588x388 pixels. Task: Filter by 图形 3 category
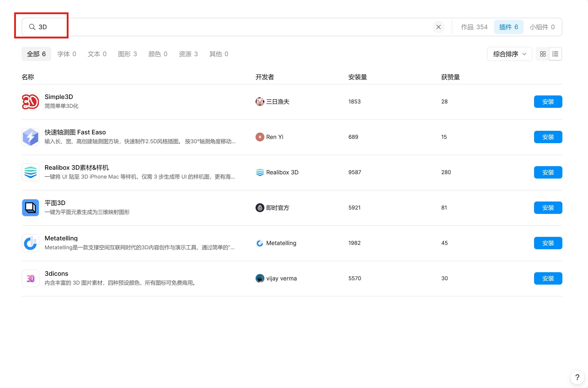click(127, 54)
